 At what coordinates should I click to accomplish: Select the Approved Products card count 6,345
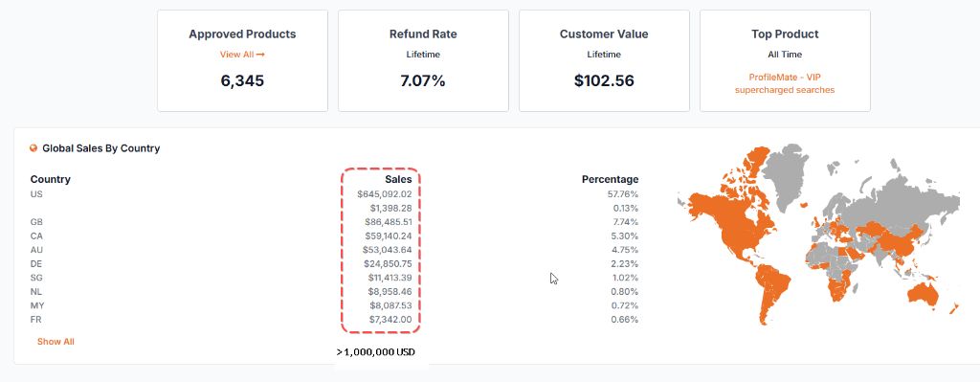point(242,80)
